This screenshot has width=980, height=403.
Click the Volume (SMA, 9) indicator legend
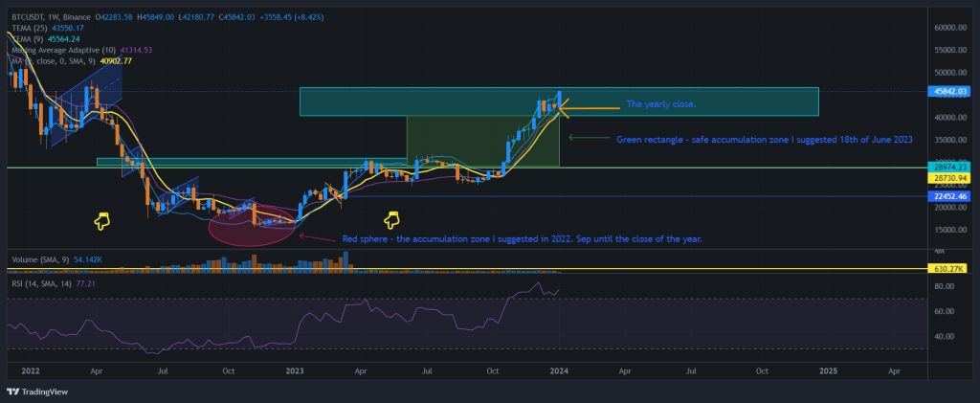pos(41,259)
